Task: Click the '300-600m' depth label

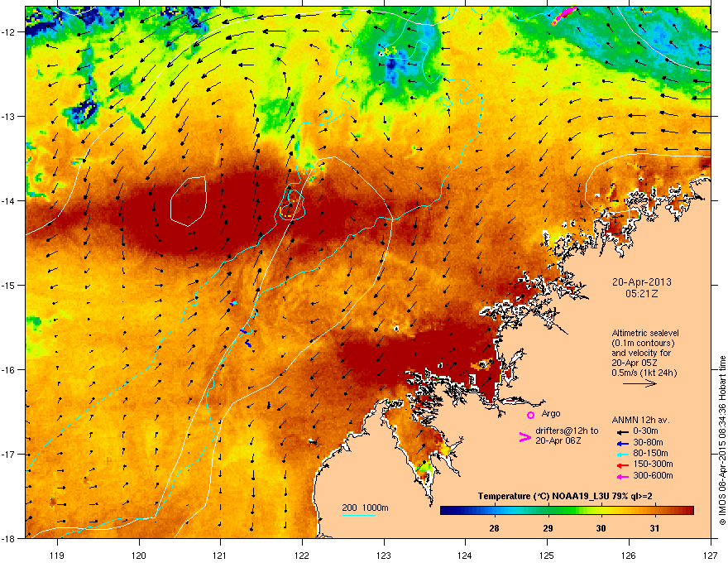Action: [653, 476]
